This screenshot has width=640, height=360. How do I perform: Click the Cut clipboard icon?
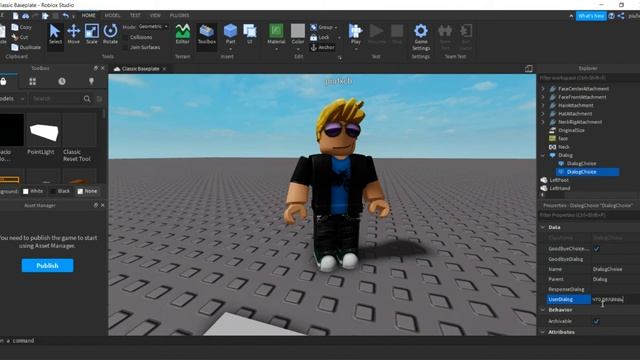point(15,37)
